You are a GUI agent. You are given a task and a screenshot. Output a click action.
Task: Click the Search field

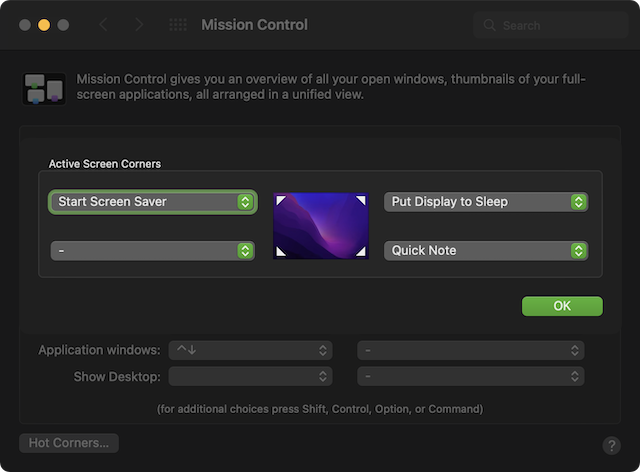coord(551,25)
